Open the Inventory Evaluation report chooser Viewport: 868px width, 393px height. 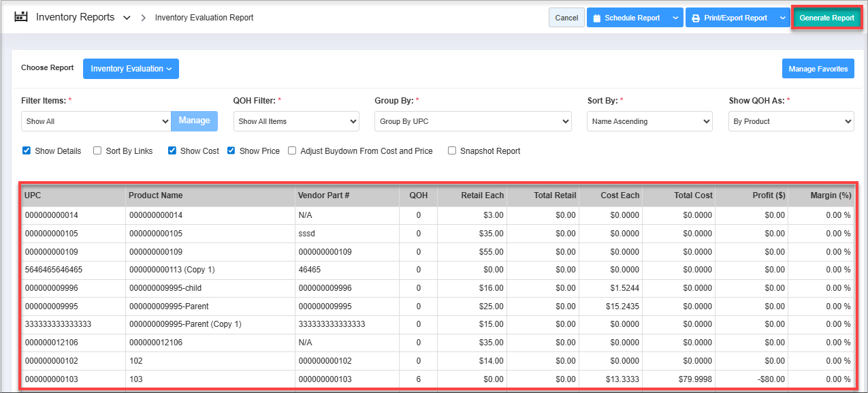[x=131, y=69]
